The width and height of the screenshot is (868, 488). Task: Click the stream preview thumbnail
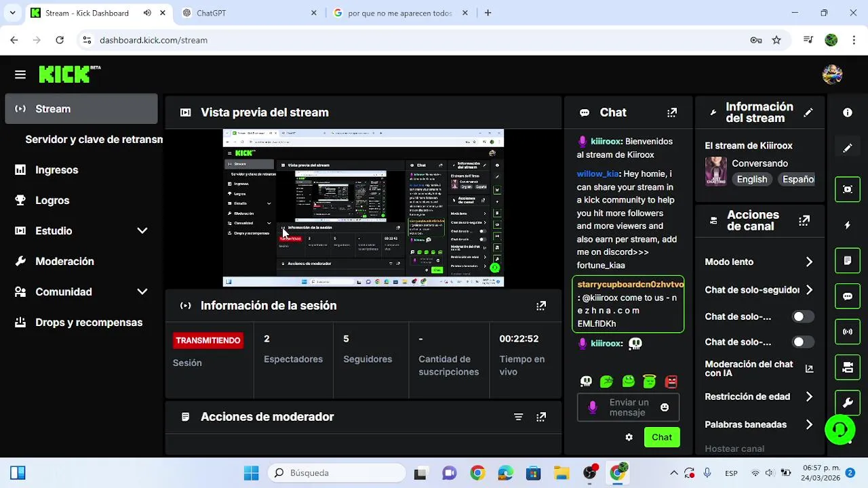click(363, 208)
